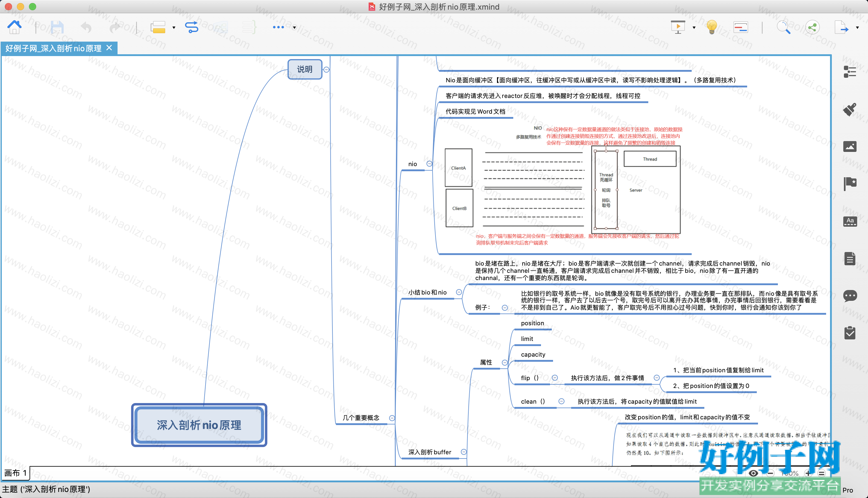The image size is (868, 498).
Task: Click the Summary brace toolbar icon
Action: pyautogui.click(x=249, y=27)
